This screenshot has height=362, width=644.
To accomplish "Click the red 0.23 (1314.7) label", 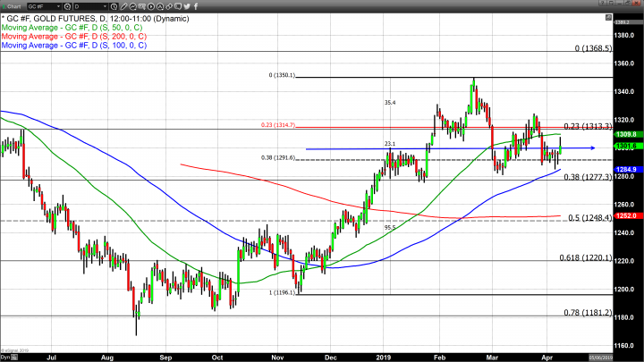I will [x=278, y=125].
